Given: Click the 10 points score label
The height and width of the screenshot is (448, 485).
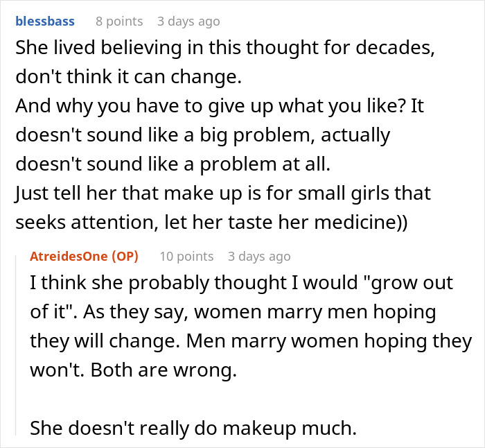Looking at the screenshot, I should coord(186,256).
